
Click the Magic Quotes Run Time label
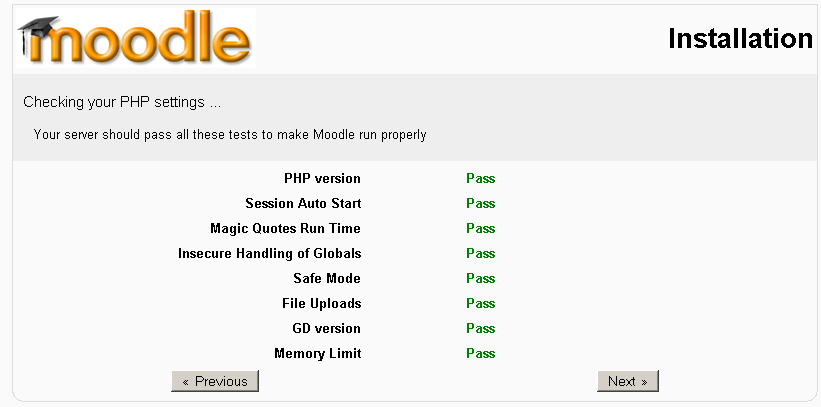tap(285, 229)
